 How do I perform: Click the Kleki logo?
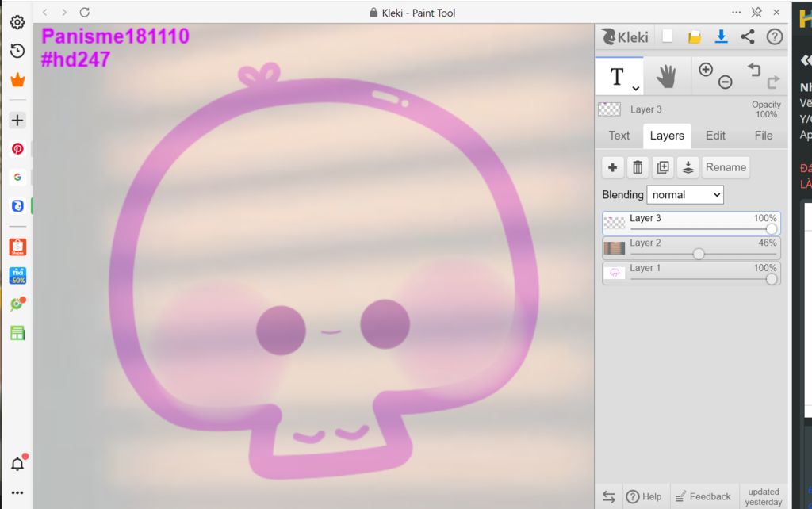pyautogui.click(x=625, y=36)
